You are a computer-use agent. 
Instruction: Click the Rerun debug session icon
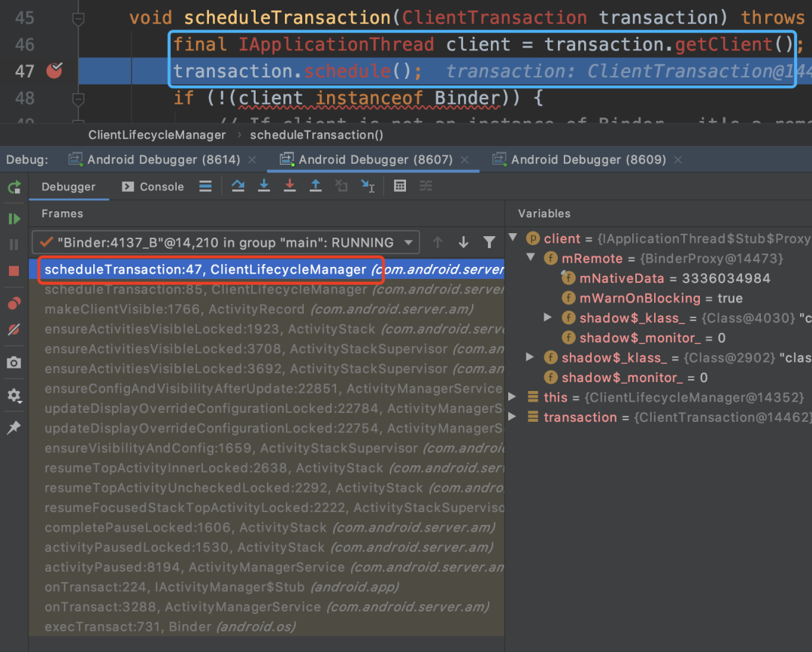click(x=14, y=187)
